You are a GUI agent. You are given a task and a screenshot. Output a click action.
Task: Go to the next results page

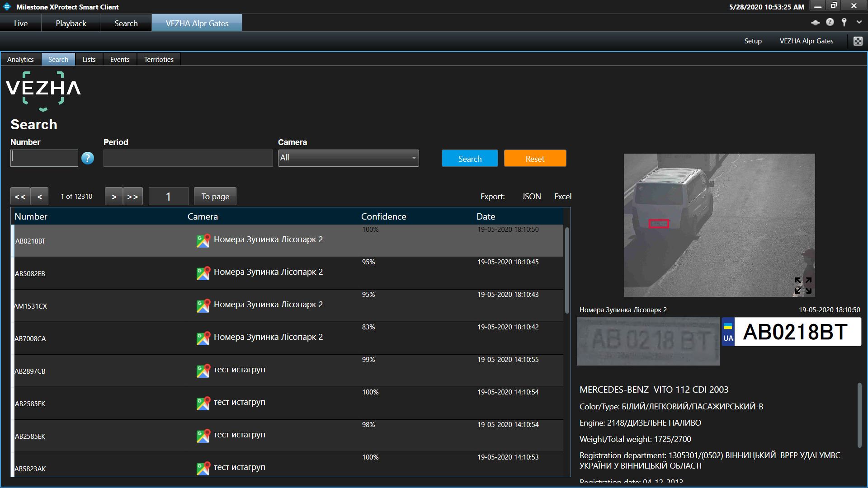(114, 196)
